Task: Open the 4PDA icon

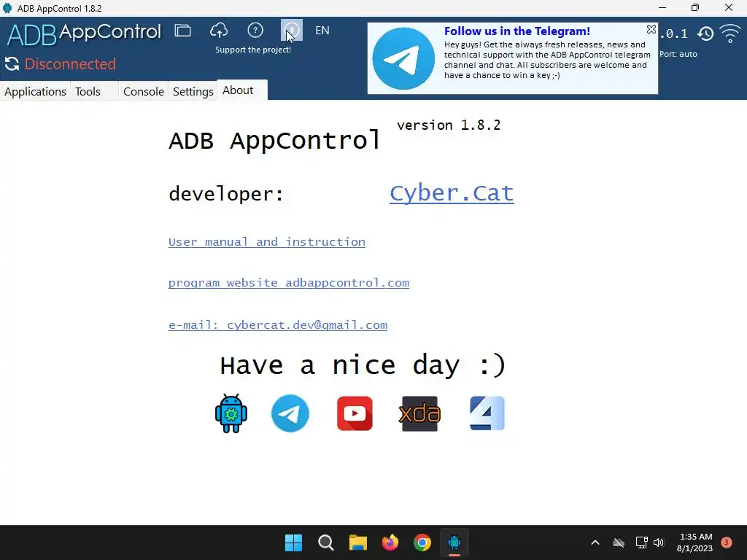Action: pos(487,413)
